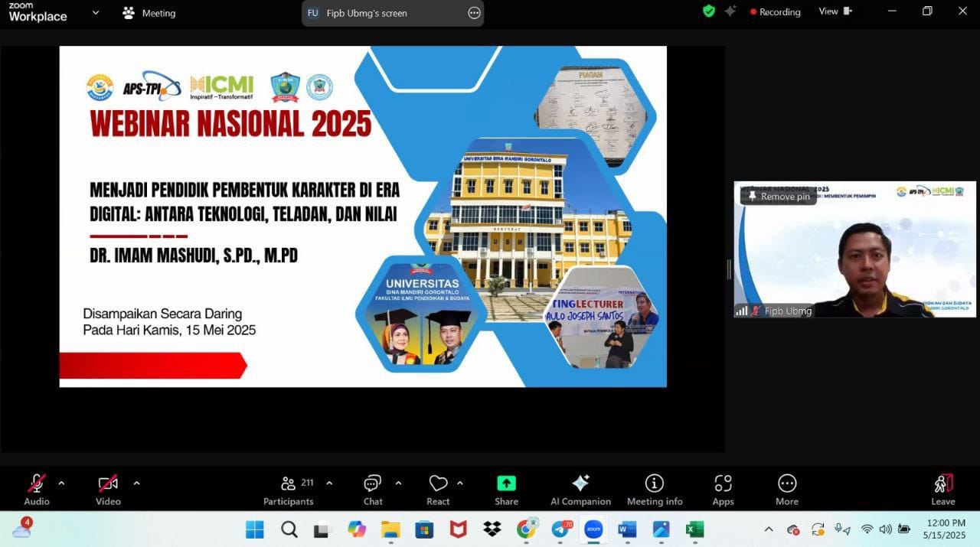Screen dimensions: 980x547
Task: Start your video camera
Action: [x=107, y=488]
